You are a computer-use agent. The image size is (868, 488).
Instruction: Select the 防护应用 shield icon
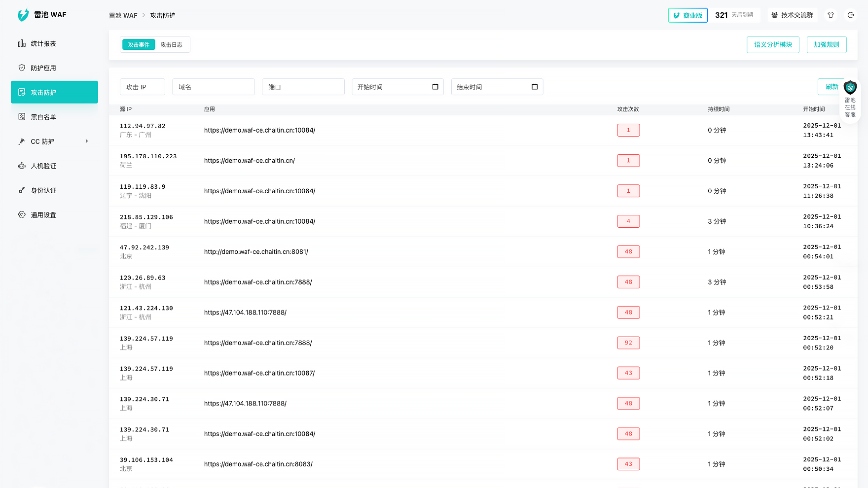tap(22, 68)
